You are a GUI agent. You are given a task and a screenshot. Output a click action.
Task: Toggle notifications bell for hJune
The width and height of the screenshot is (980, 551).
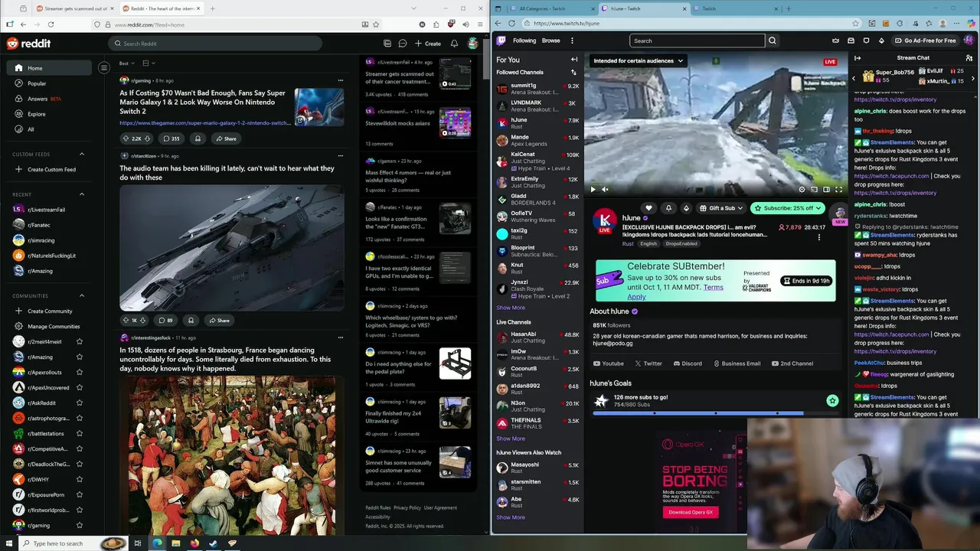coord(668,208)
